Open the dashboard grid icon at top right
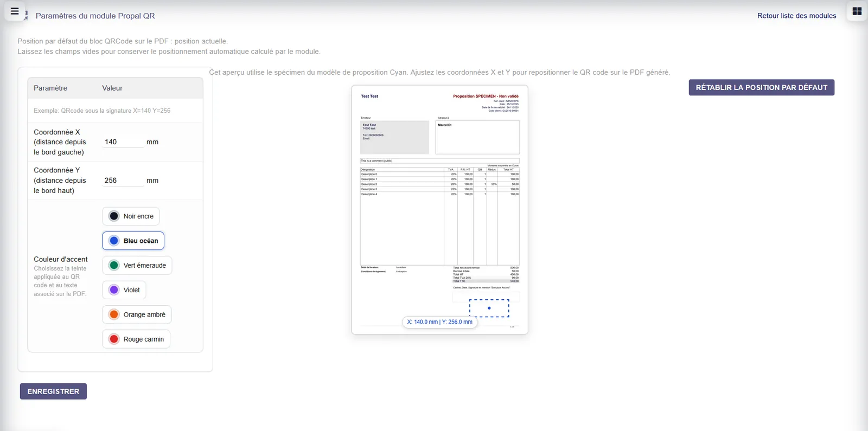The height and width of the screenshot is (431, 868). pos(857,11)
